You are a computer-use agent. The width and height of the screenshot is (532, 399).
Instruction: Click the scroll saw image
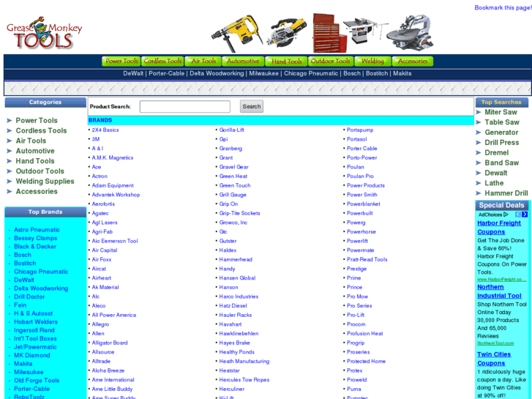point(410,33)
